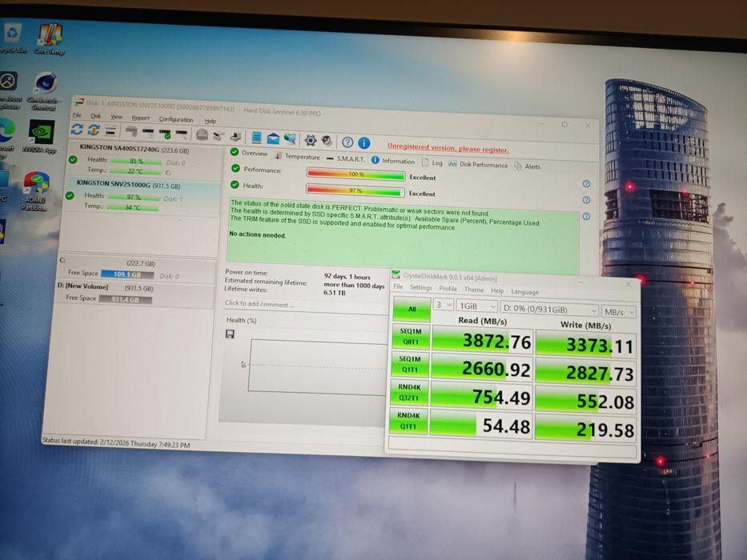The image size is (747, 560).
Task: Run the SEQ1M Q8T1 test button
Action: click(x=410, y=336)
